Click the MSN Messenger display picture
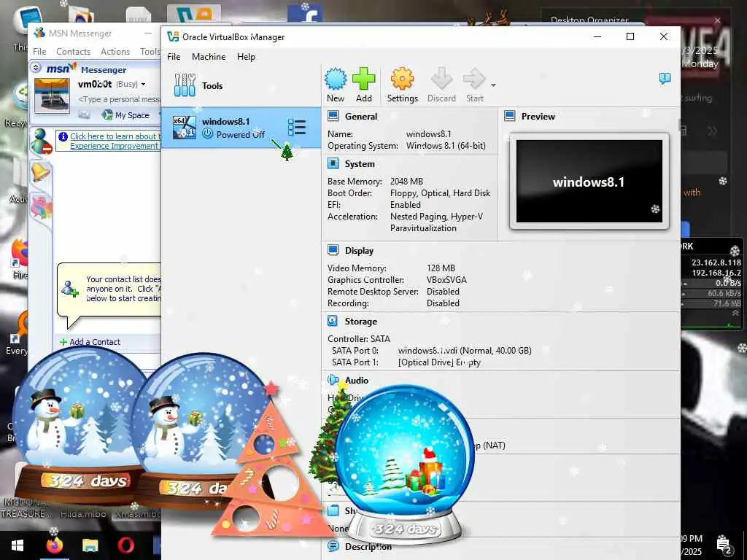This screenshot has width=747, height=560. (x=52, y=96)
